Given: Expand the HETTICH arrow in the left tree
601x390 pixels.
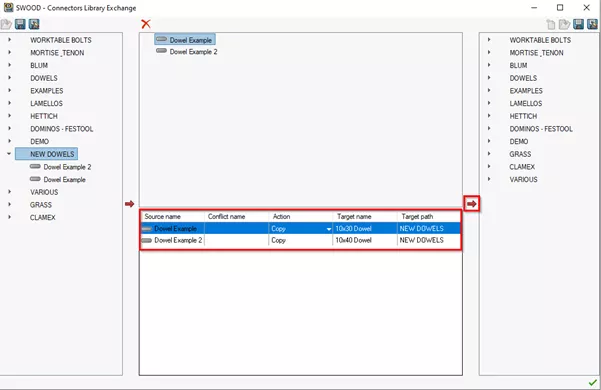Looking at the screenshot, I should click(10, 115).
